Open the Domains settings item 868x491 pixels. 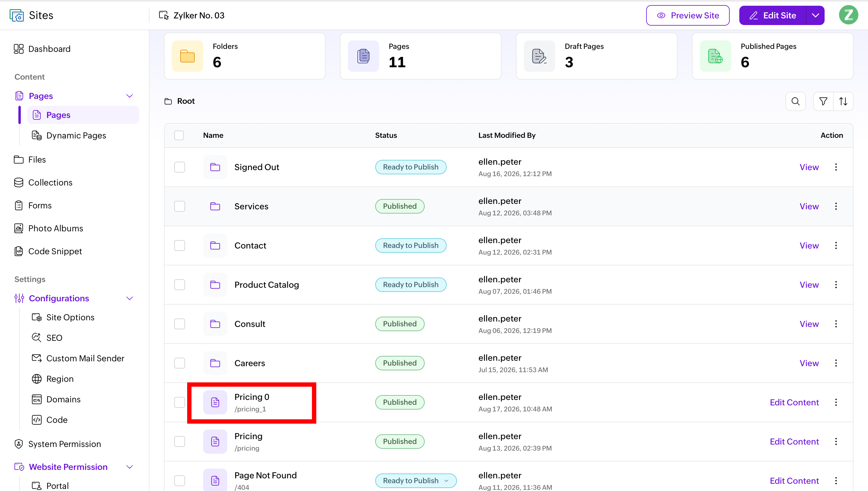click(56, 399)
